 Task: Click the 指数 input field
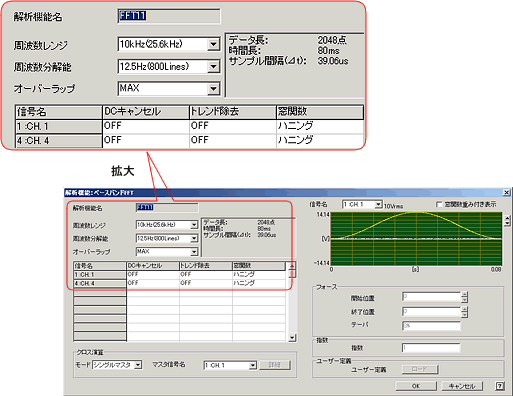click(431, 348)
